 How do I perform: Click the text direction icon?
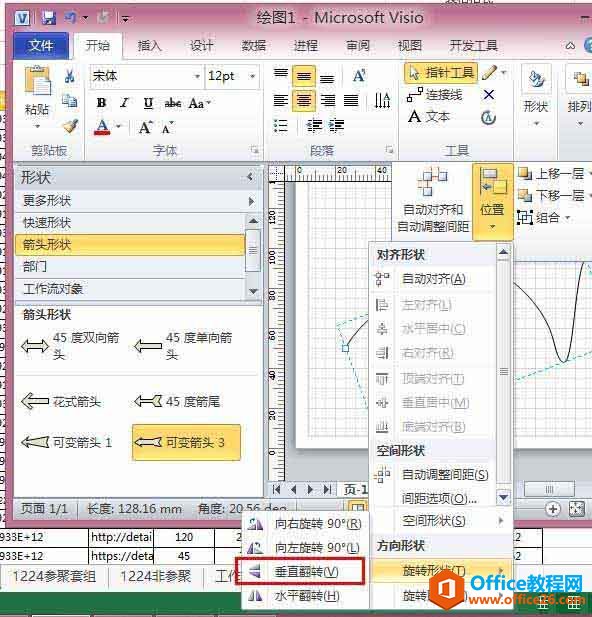pos(382,101)
